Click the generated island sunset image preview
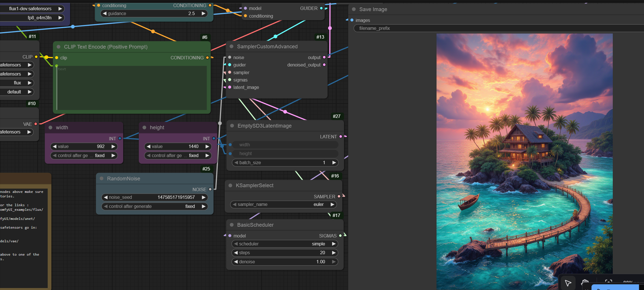 click(525, 162)
